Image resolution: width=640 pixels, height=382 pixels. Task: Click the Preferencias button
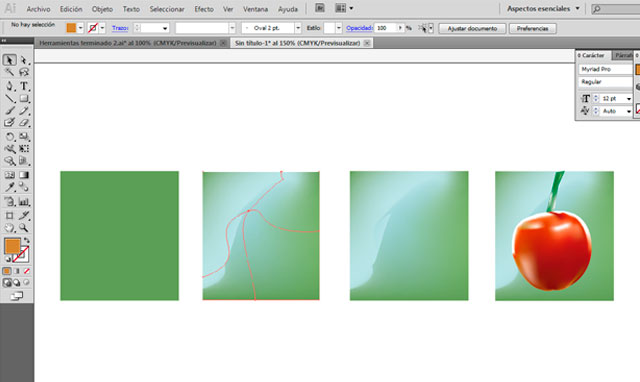532,29
